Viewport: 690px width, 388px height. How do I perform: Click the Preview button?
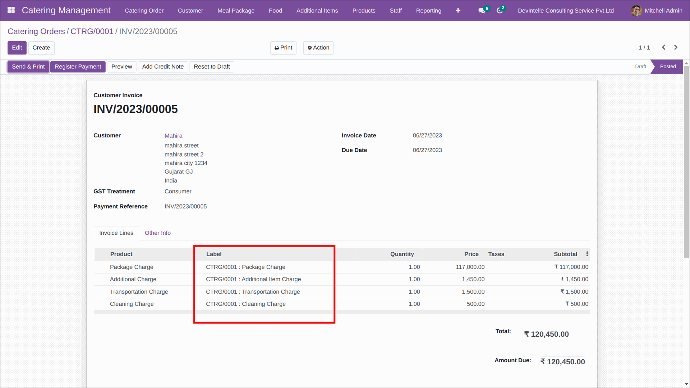coord(122,66)
